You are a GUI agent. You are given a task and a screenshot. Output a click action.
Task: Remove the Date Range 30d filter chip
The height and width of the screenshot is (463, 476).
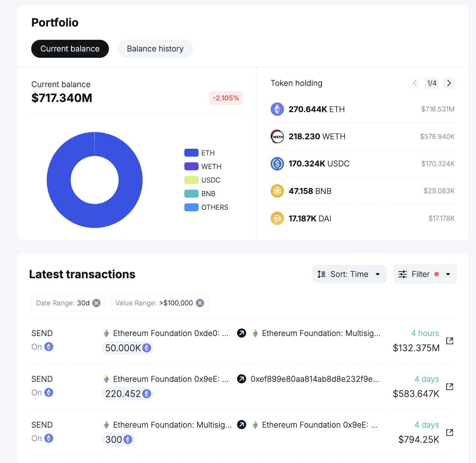97,303
